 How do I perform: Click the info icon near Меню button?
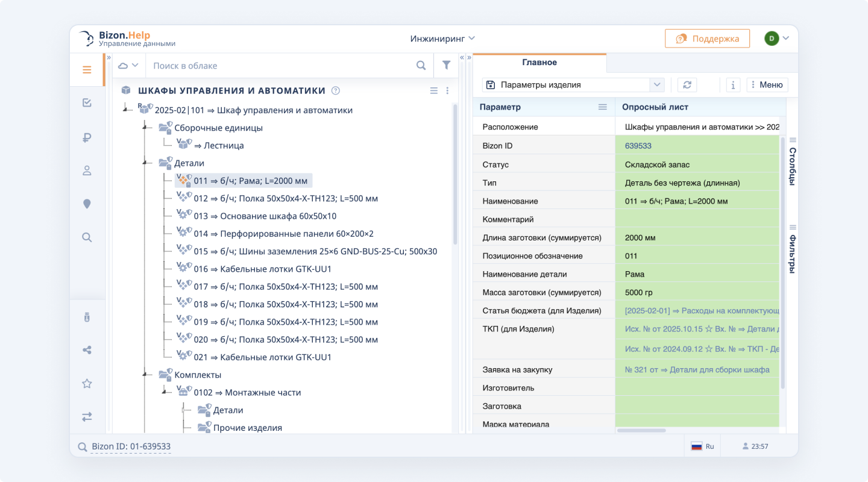732,84
